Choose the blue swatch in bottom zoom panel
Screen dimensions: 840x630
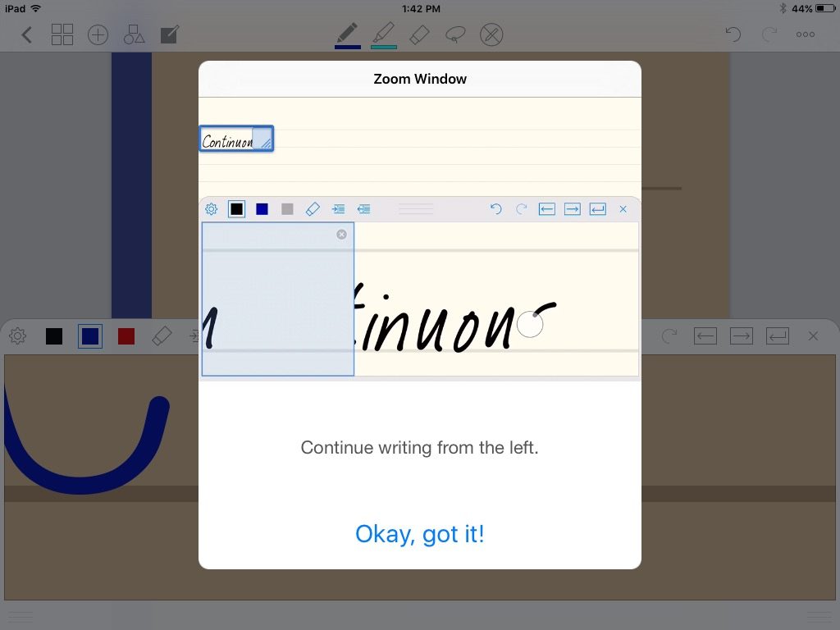[90, 336]
